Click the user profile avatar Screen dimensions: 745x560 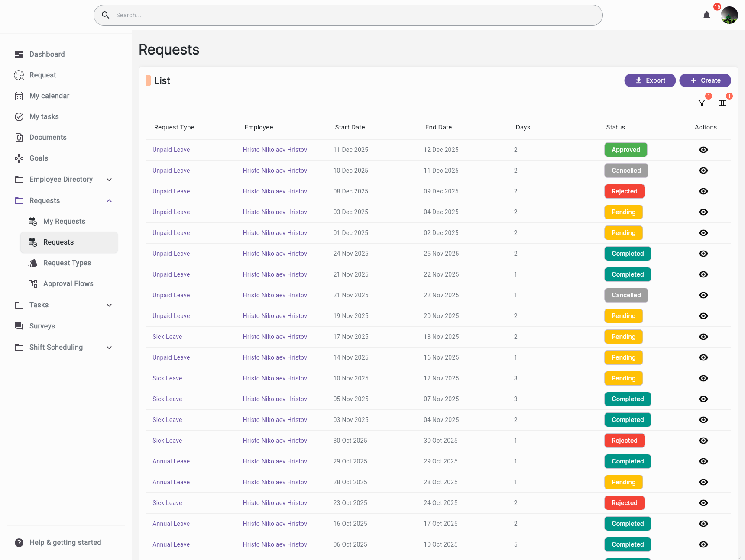(729, 16)
